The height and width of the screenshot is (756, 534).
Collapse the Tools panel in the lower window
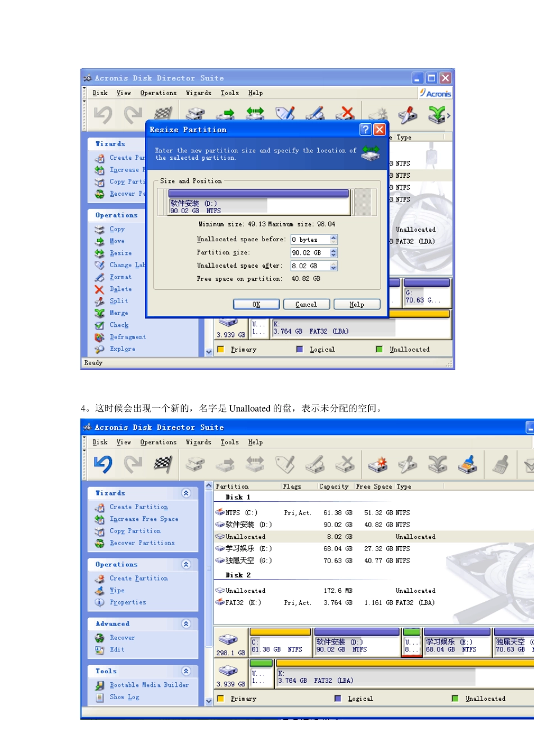coord(186,671)
